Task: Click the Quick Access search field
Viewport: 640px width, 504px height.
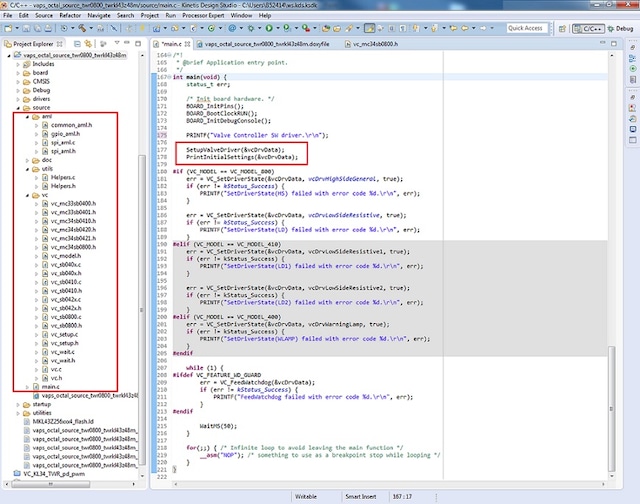Action: [525, 28]
